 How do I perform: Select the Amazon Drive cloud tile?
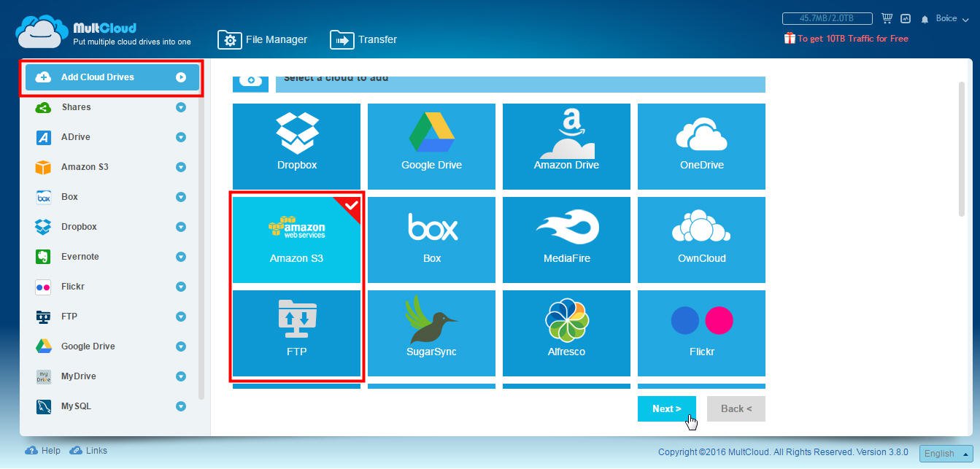point(566,147)
